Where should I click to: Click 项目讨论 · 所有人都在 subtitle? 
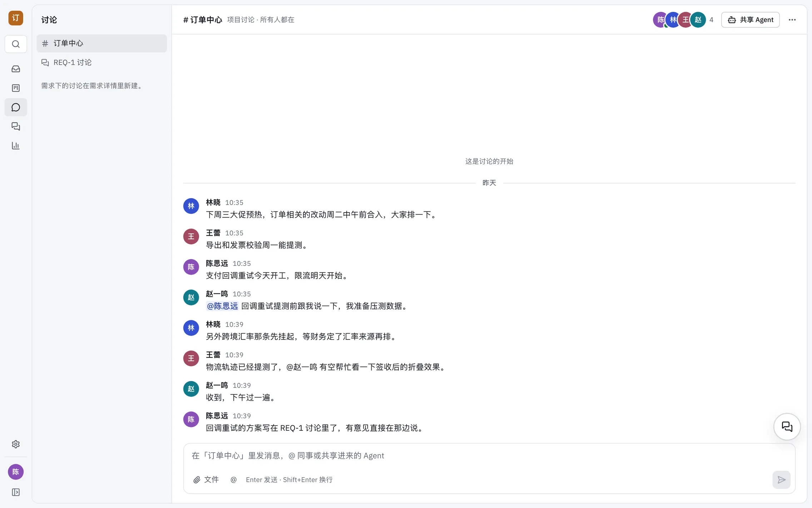coord(261,20)
